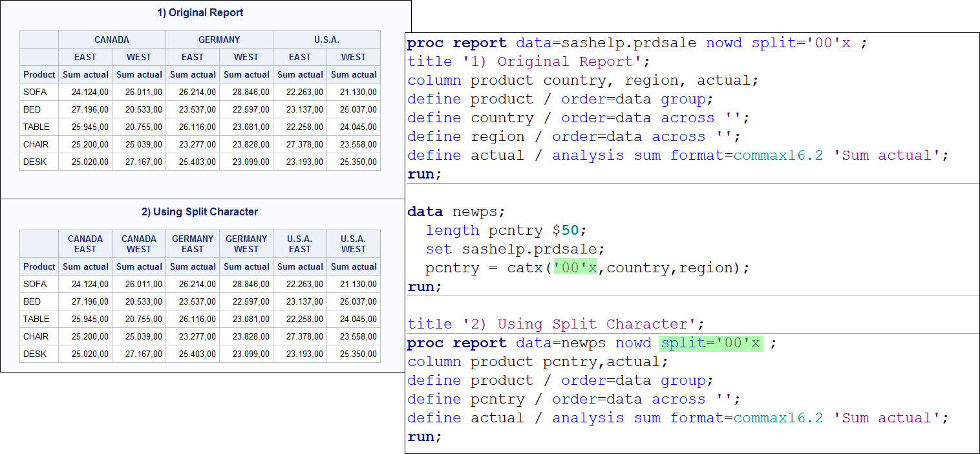Click the highlighted '00'x inside the catx function

[575, 267]
